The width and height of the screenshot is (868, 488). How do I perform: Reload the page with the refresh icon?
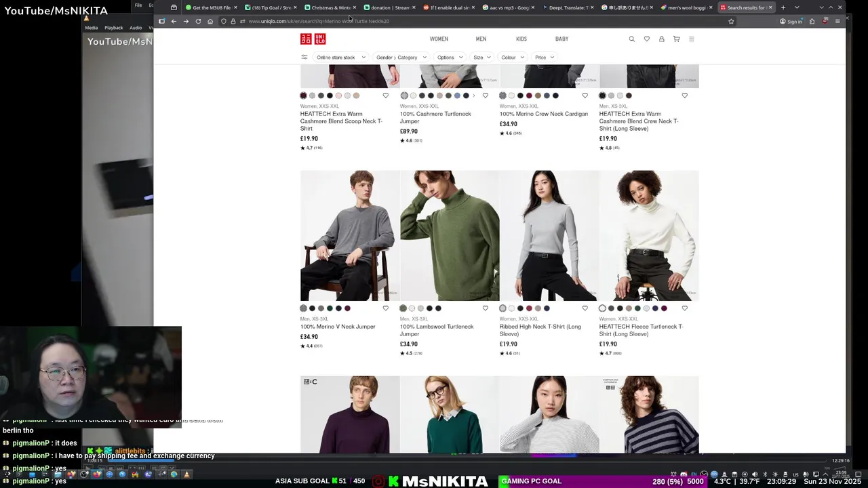(x=198, y=21)
